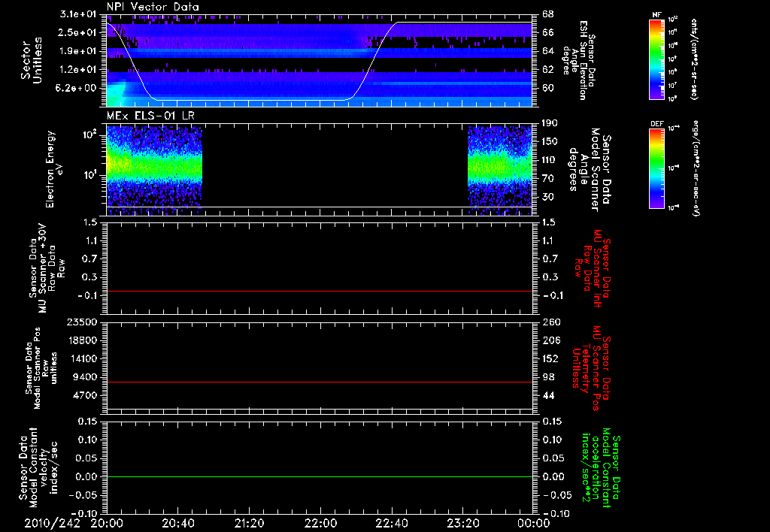Select the 'NPI Vector Data' panel title
Image resolution: width=770 pixels, height=532 pixels.
coord(153,7)
